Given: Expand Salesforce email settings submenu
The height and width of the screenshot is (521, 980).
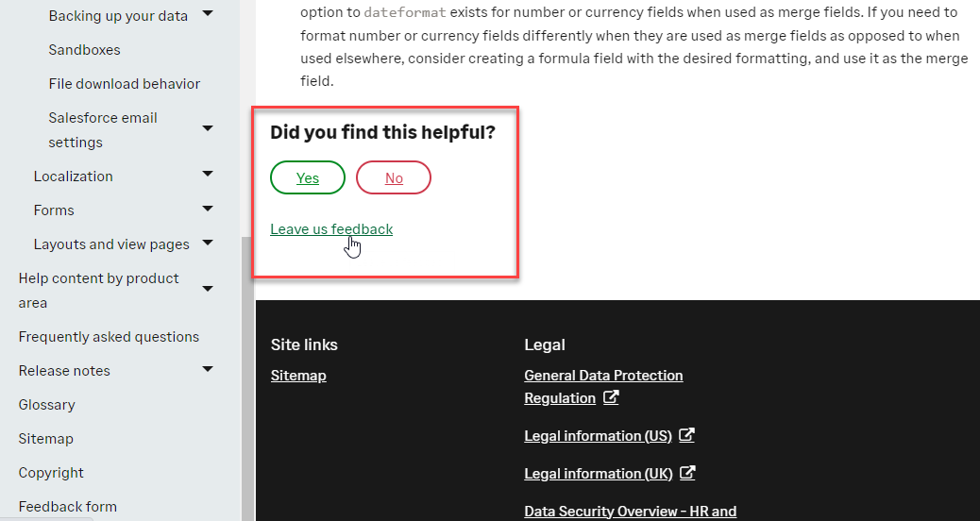Looking at the screenshot, I should tap(208, 128).
